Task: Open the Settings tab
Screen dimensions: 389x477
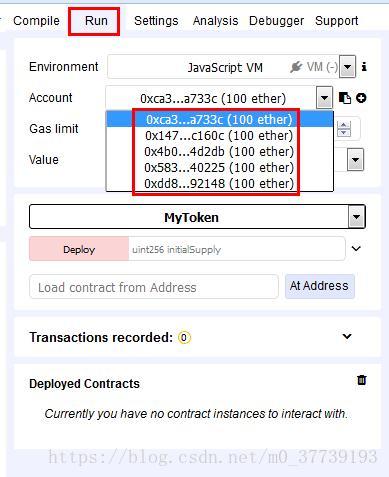Action: (156, 21)
